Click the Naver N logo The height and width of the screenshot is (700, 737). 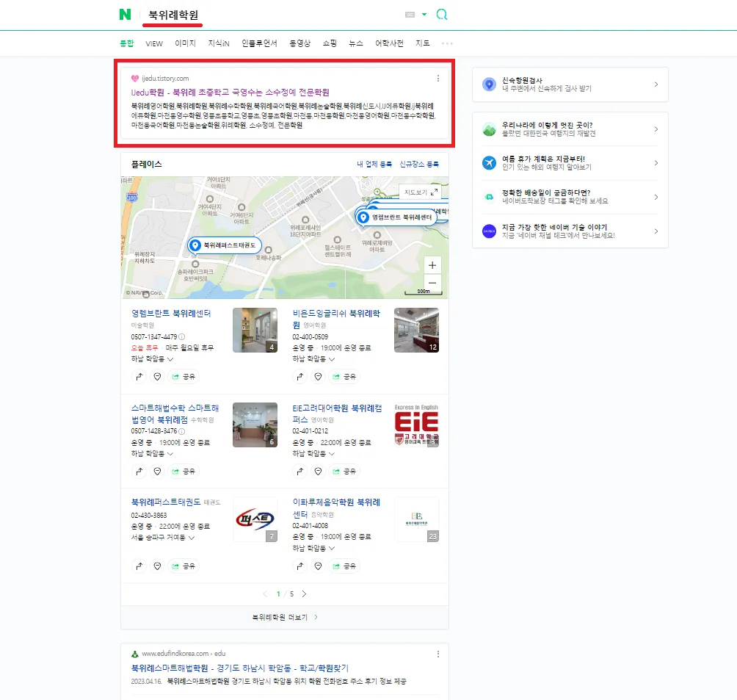124,14
